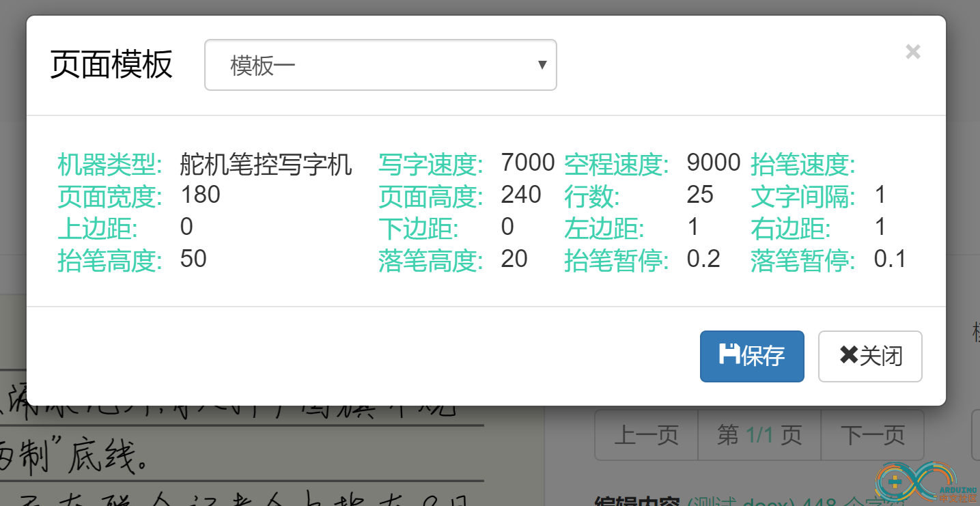Click the 写字速度 label
The image size is (980, 506).
coord(431,165)
